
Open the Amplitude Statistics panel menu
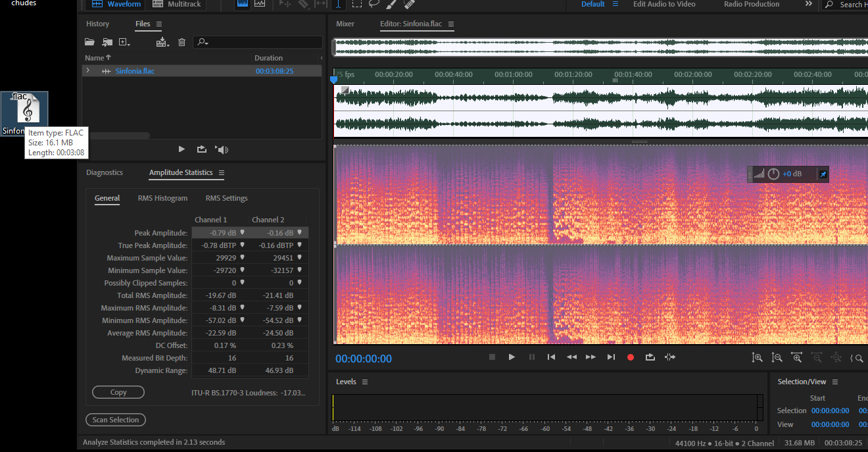[x=222, y=172]
